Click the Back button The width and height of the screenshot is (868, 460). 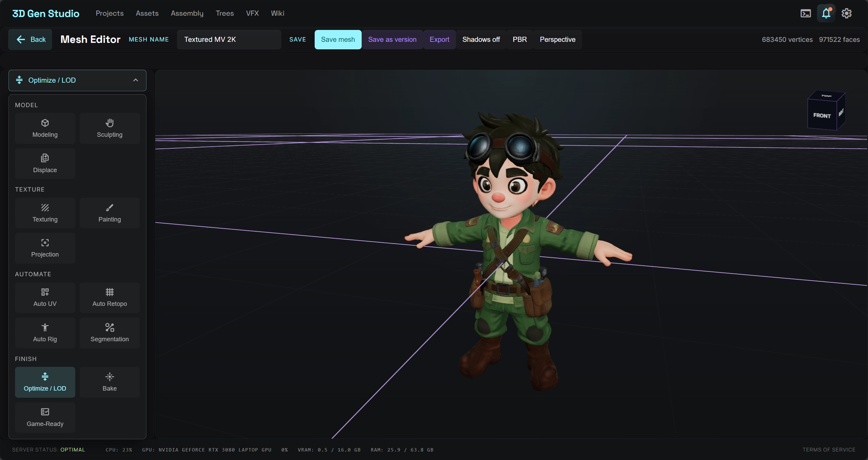pos(30,39)
